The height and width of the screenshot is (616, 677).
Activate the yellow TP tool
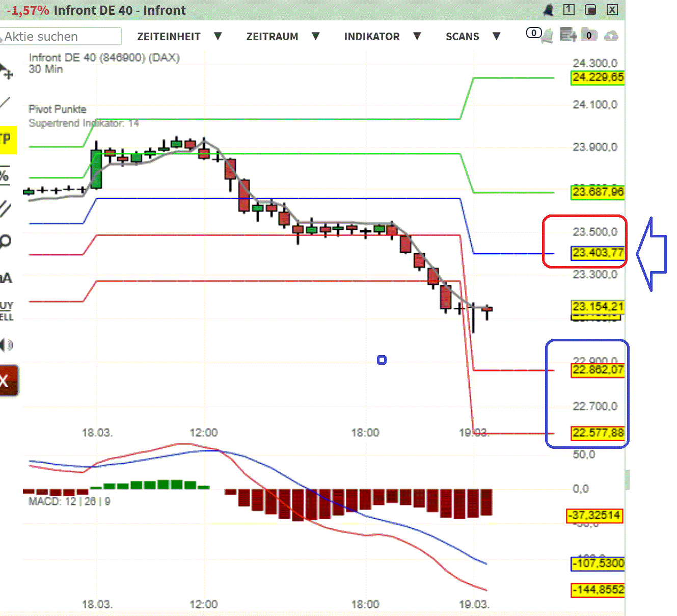coord(7,140)
